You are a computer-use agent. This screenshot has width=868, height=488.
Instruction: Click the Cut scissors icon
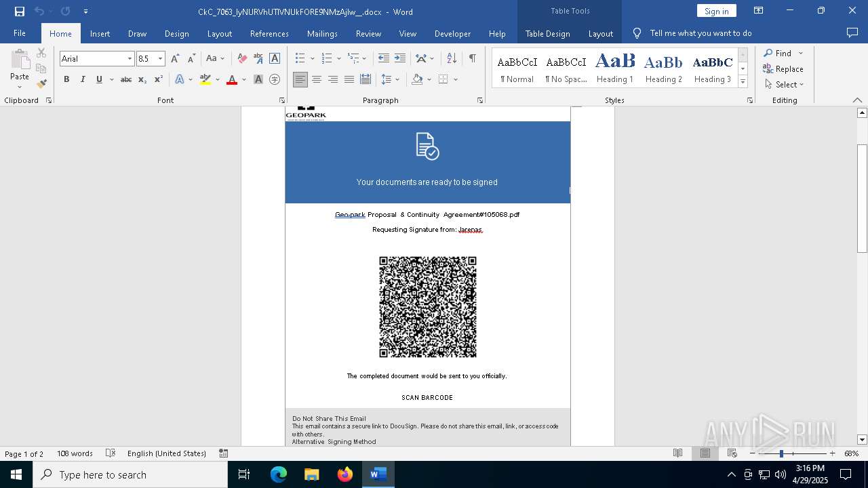point(41,54)
